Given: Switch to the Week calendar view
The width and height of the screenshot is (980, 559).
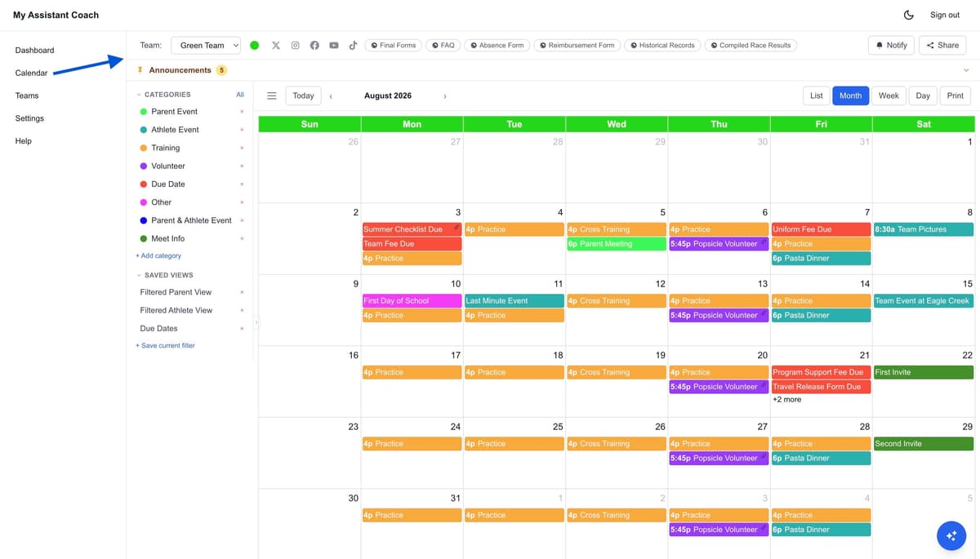Looking at the screenshot, I should point(889,95).
